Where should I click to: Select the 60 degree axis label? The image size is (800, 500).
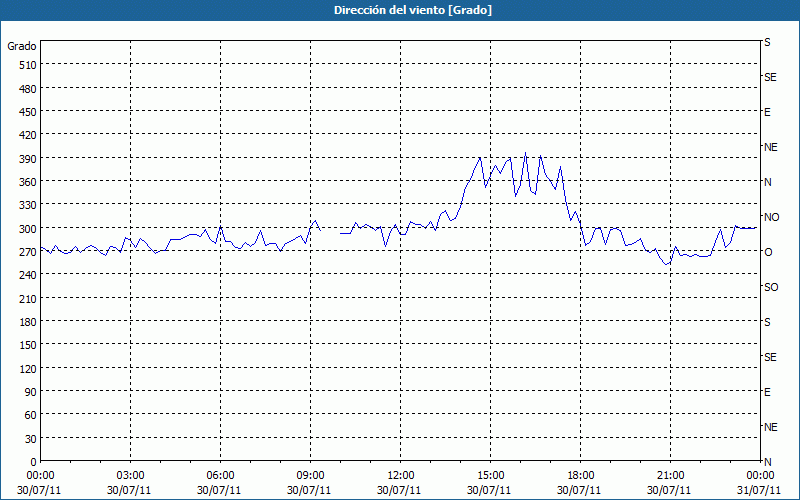pyautogui.click(x=31, y=415)
